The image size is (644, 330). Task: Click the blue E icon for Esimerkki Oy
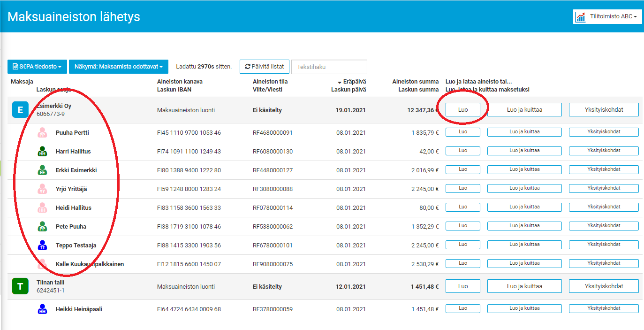click(x=20, y=110)
